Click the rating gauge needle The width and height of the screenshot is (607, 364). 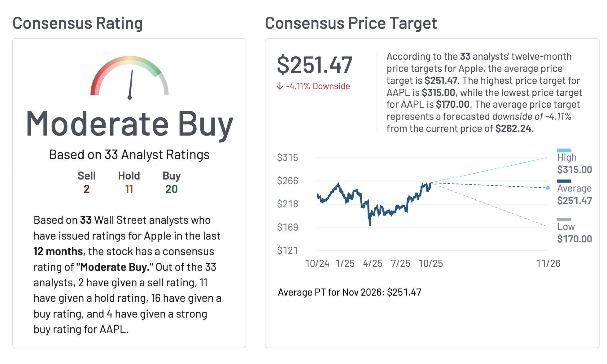(x=131, y=84)
